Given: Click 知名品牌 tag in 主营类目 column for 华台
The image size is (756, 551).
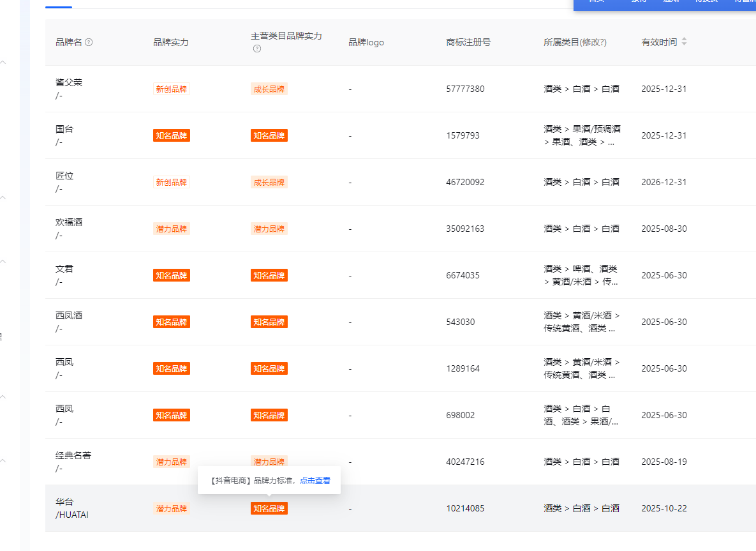Looking at the screenshot, I should click(269, 508).
